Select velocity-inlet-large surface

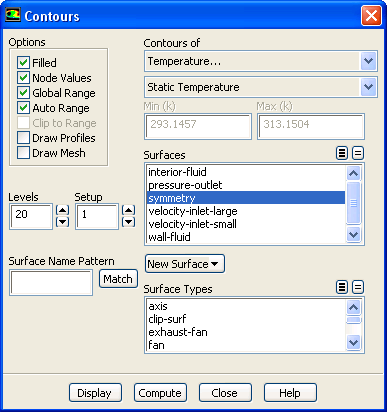coord(246,211)
